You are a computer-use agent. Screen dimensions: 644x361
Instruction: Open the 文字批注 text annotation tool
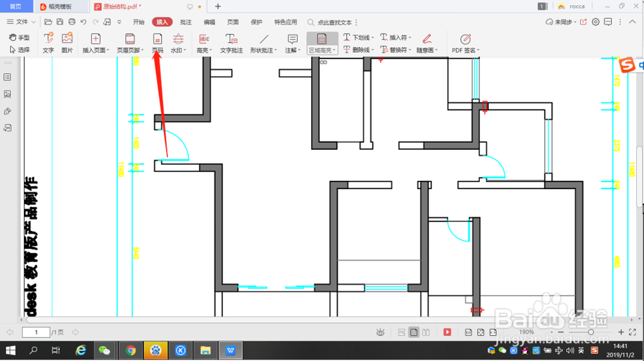pos(231,42)
